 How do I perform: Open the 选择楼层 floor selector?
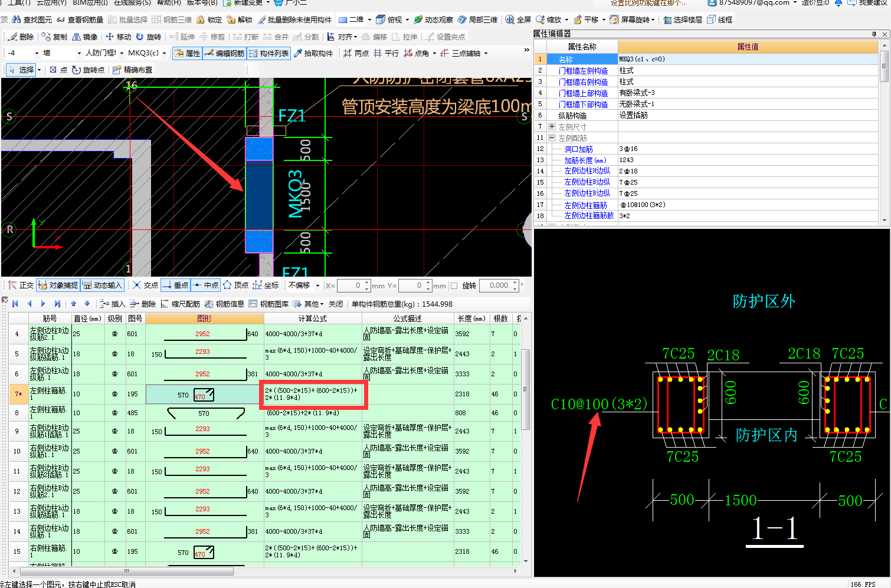pos(683,19)
